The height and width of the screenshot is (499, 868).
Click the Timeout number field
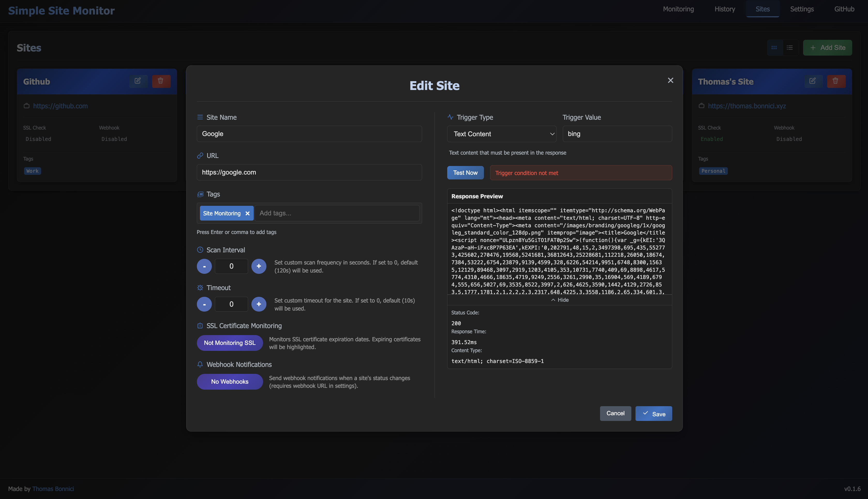[231, 304]
